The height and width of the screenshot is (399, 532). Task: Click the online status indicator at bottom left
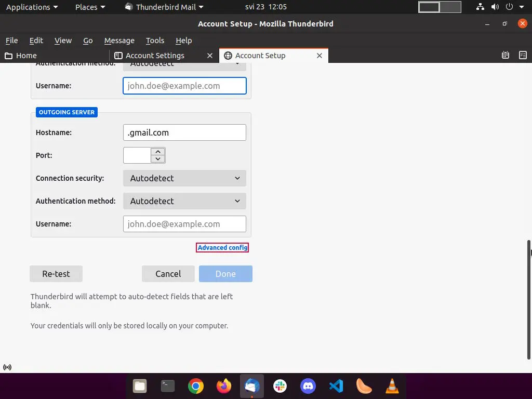coord(7,367)
